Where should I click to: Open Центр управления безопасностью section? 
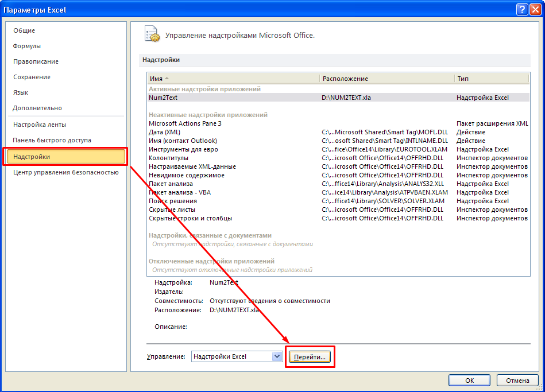tap(66, 172)
